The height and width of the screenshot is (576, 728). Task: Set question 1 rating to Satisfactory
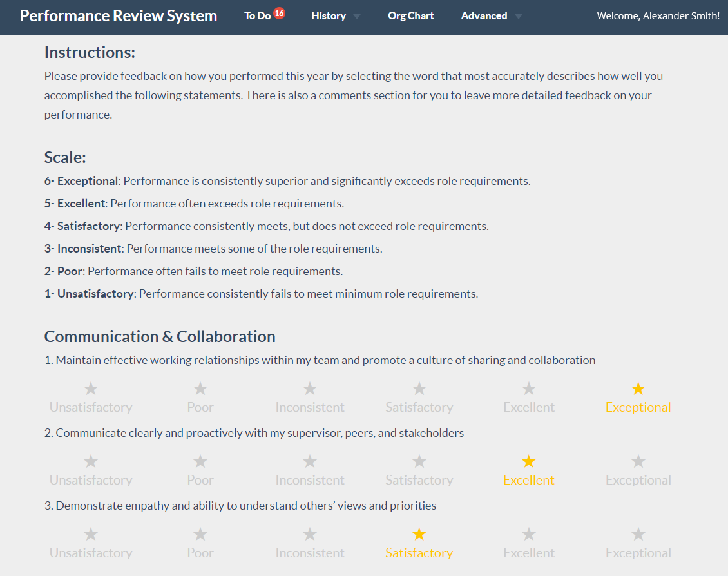coord(419,388)
